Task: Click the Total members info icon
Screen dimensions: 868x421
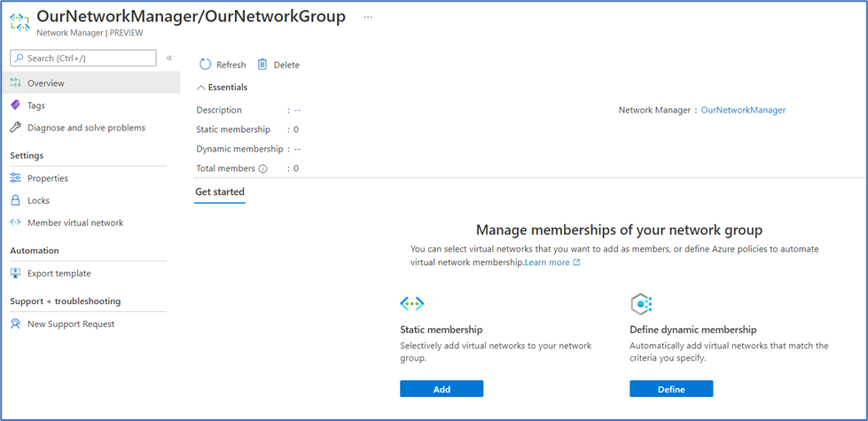Action: click(x=262, y=168)
